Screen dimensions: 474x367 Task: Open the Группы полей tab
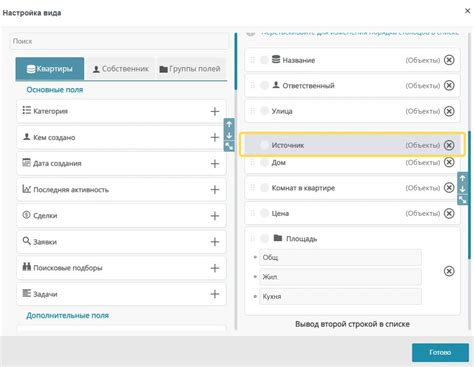coord(190,69)
